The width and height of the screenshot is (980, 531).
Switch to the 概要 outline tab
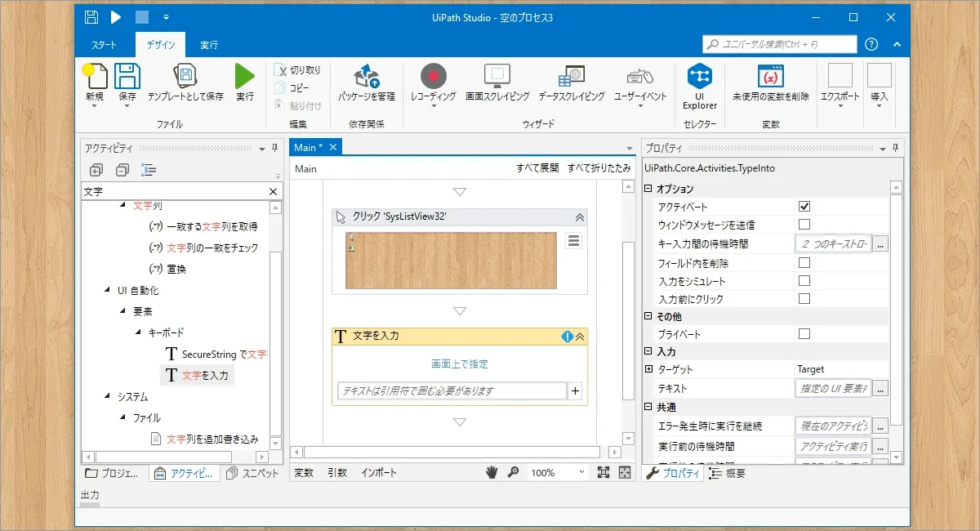727,473
